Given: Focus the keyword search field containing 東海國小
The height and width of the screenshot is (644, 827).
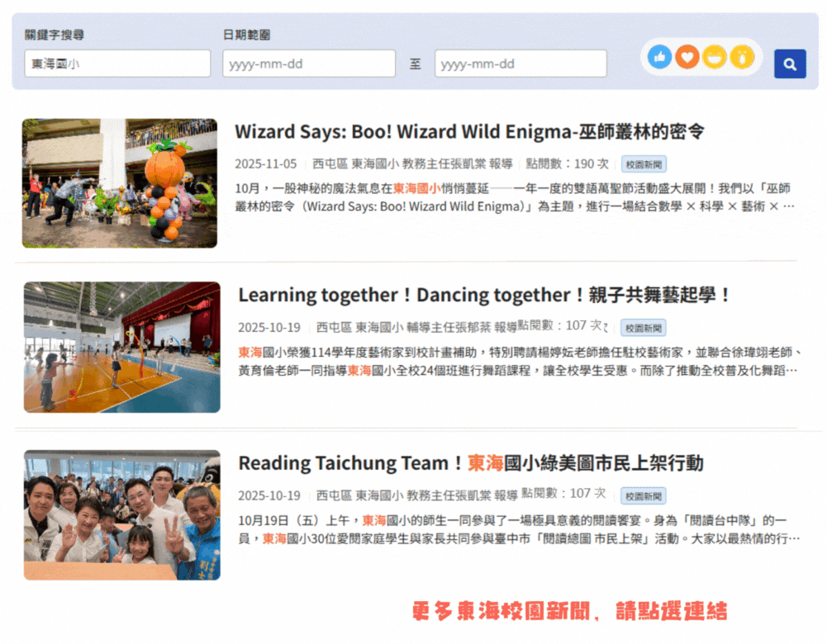Looking at the screenshot, I should pyautogui.click(x=117, y=64).
